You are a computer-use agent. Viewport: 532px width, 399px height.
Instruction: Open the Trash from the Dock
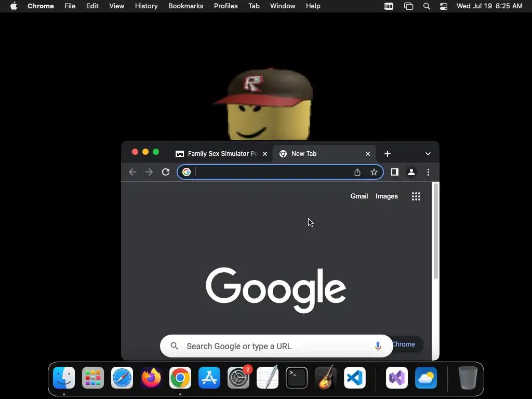(468, 378)
